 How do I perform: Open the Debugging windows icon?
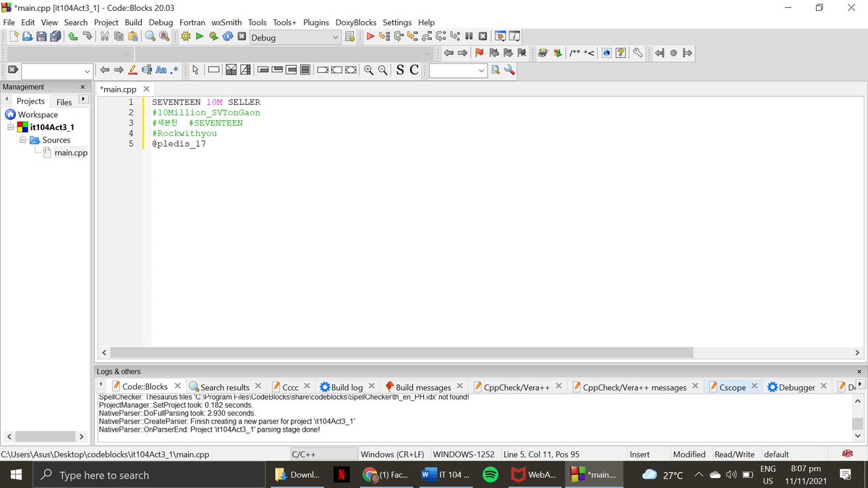tap(500, 37)
